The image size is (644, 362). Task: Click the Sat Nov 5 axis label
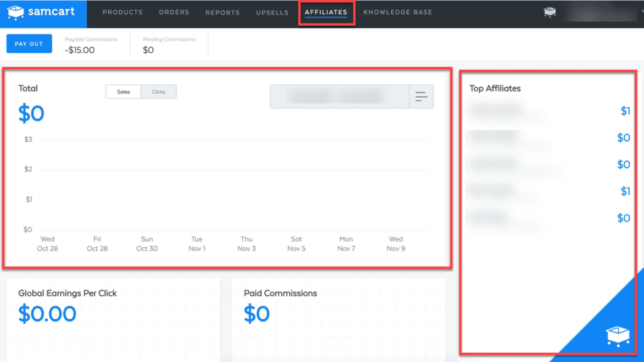point(296,244)
